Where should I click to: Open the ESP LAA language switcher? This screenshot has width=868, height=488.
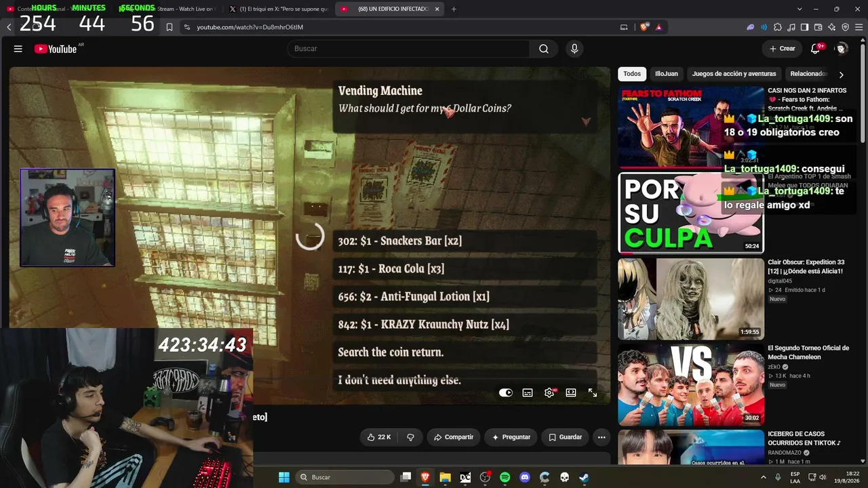click(795, 477)
